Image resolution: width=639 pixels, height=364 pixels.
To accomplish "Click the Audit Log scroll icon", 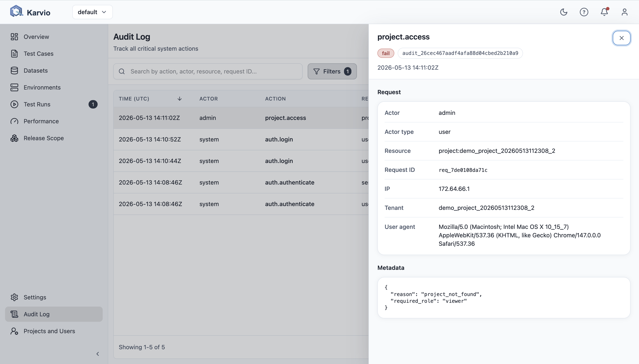I will pyautogui.click(x=14, y=314).
